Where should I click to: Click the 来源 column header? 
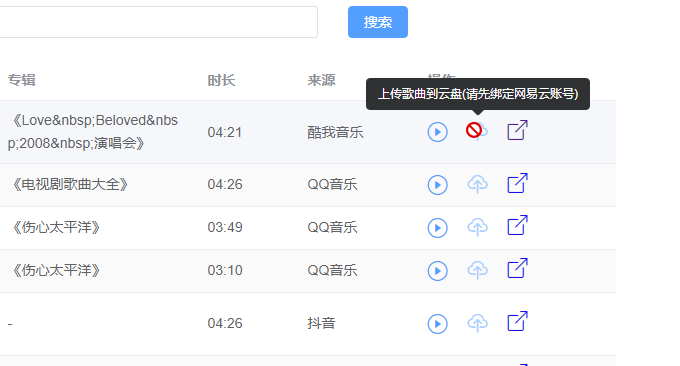321,80
